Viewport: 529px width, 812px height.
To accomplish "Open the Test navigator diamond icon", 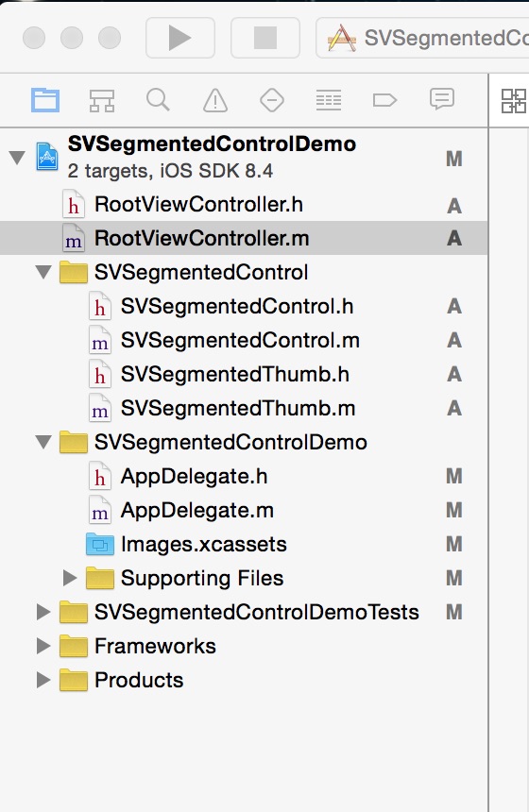I will 271,100.
